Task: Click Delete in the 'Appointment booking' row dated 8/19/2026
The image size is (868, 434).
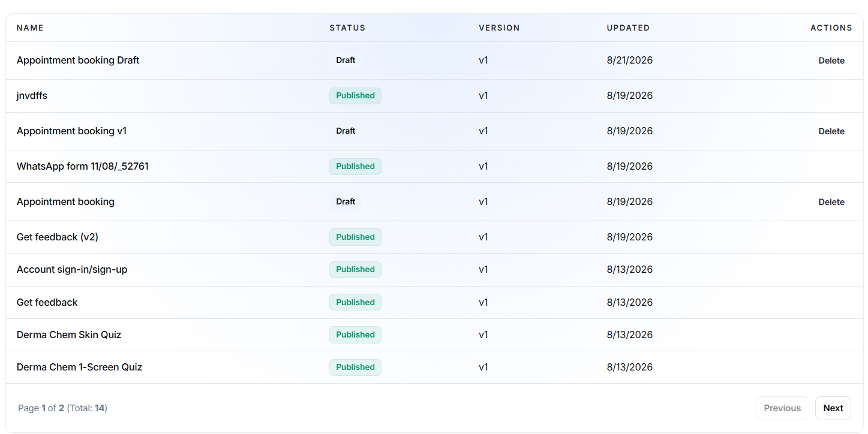Action: point(831,202)
